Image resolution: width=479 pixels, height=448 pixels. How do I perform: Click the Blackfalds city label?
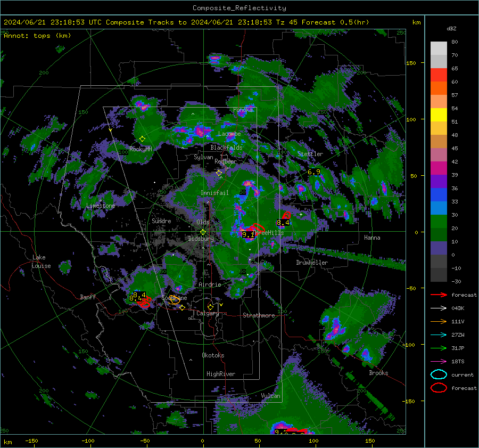tap(226, 148)
